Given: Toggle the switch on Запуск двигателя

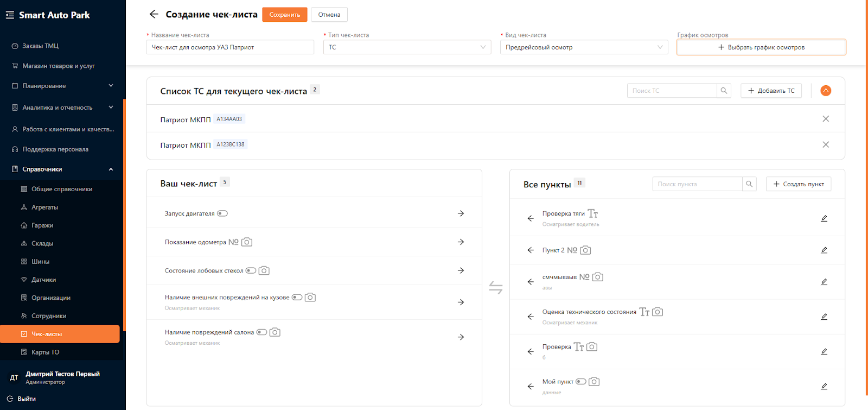Looking at the screenshot, I should pyautogui.click(x=222, y=213).
